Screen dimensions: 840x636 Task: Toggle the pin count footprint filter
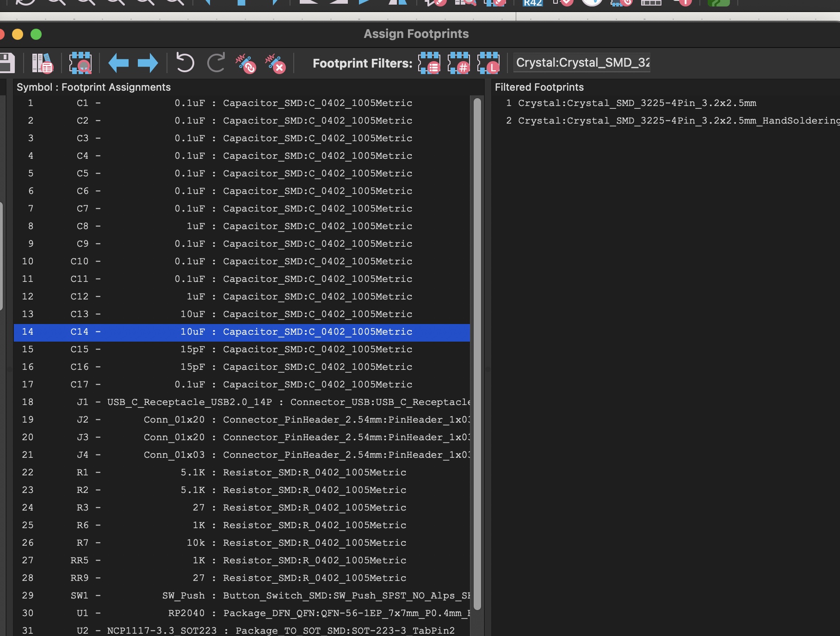(x=458, y=63)
